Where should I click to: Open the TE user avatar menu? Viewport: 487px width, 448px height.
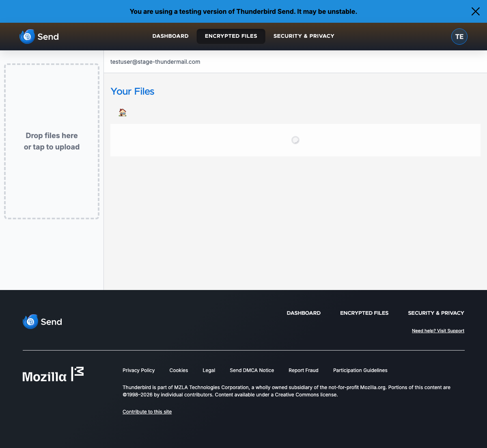pyautogui.click(x=459, y=37)
